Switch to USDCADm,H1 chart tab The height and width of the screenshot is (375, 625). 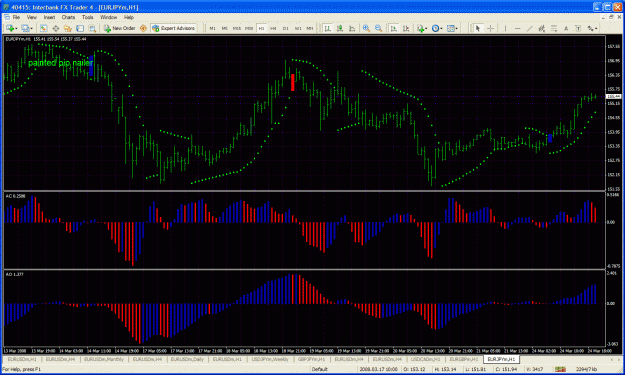coord(425,359)
